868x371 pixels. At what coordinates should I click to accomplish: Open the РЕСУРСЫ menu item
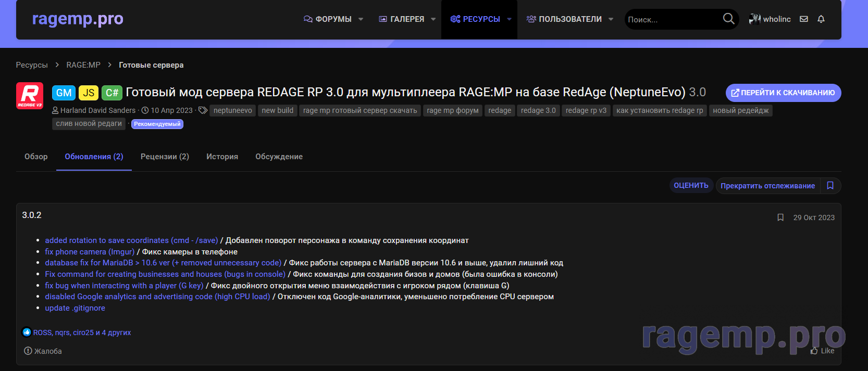tap(475, 19)
